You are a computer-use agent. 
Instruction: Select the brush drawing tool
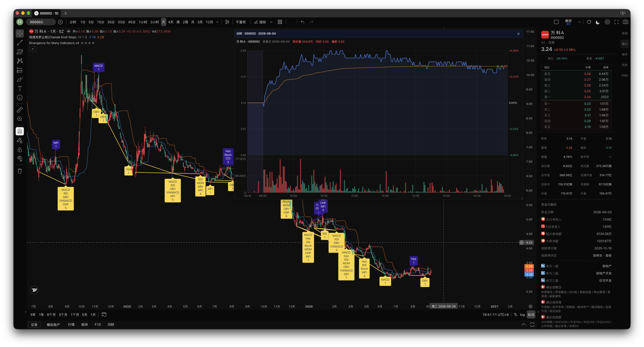pyautogui.click(x=20, y=79)
